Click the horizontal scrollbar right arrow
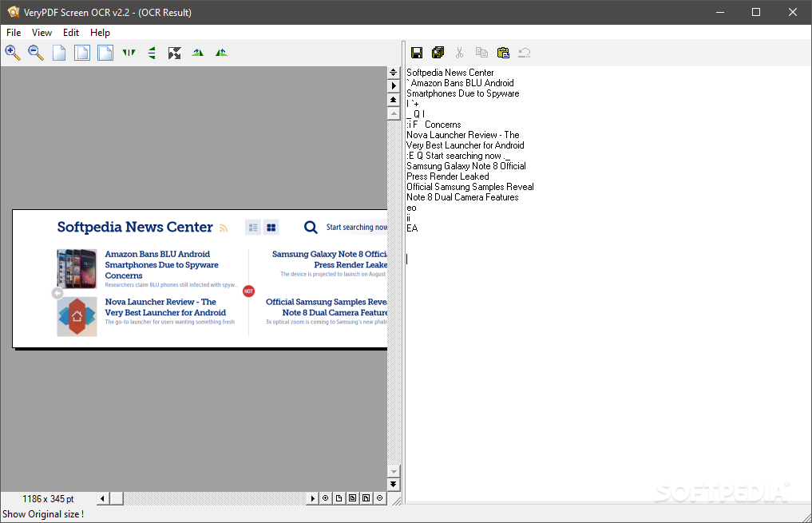Image resolution: width=812 pixels, height=523 pixels. (312, 498)
